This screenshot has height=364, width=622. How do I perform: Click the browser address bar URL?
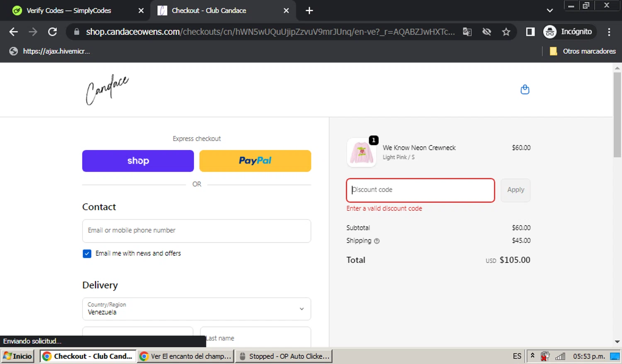270,32
